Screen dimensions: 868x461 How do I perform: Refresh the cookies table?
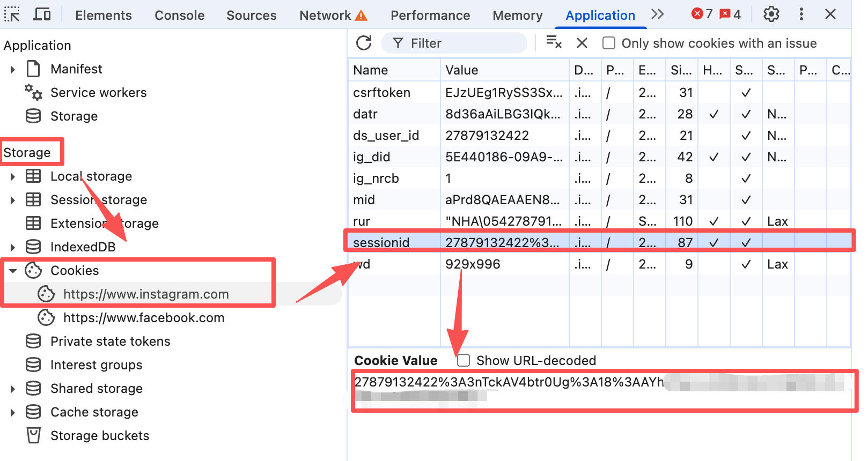pyautogui.click(x=364, y=43)
